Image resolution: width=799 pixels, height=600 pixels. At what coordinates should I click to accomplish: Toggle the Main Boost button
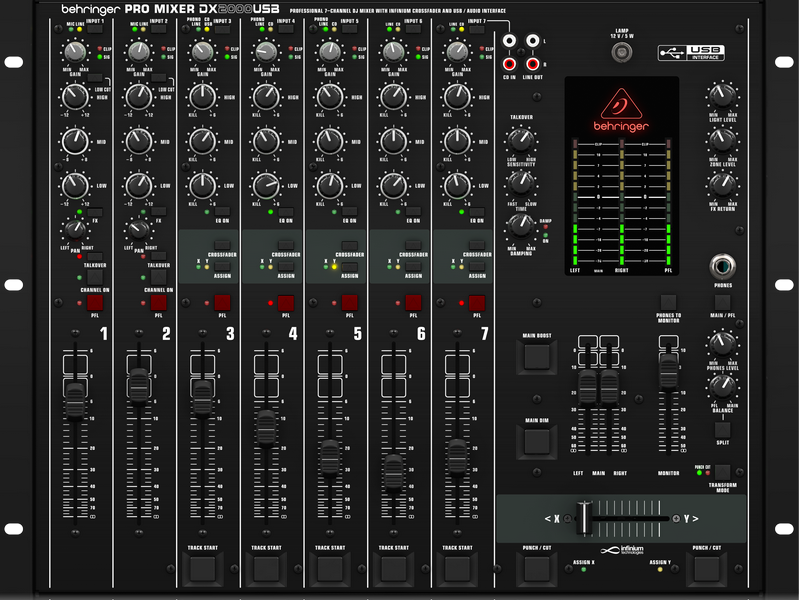(537, 356)
